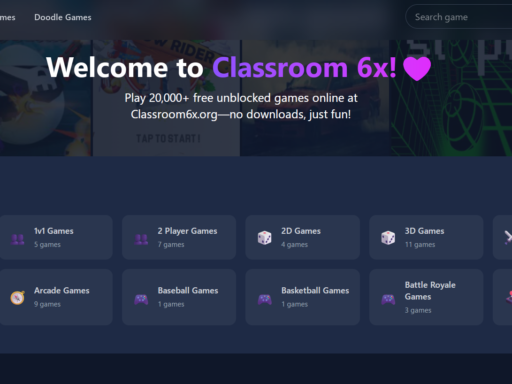Open the Arcade Games category
512x384 pixels.
56,297
